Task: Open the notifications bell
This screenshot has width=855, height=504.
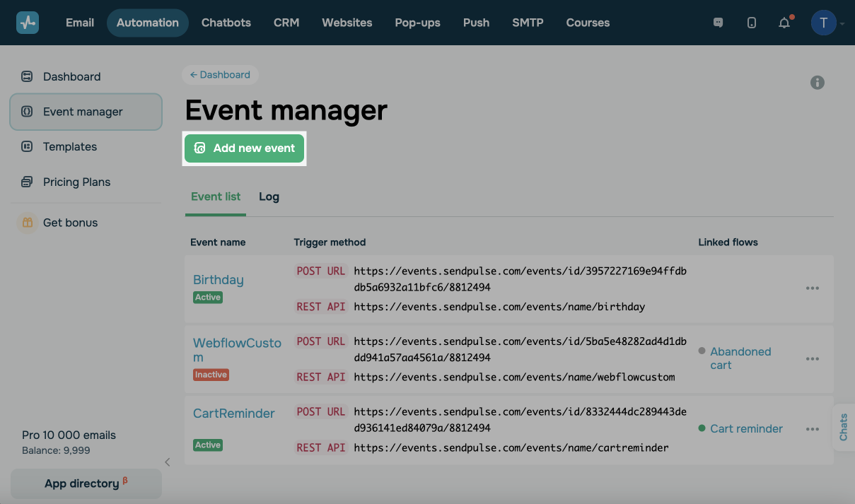Action: (784, 23)
